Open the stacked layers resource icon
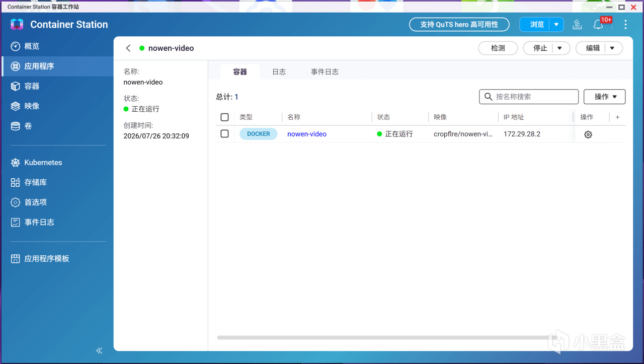 pyautogui.click(x=577, y=24)
